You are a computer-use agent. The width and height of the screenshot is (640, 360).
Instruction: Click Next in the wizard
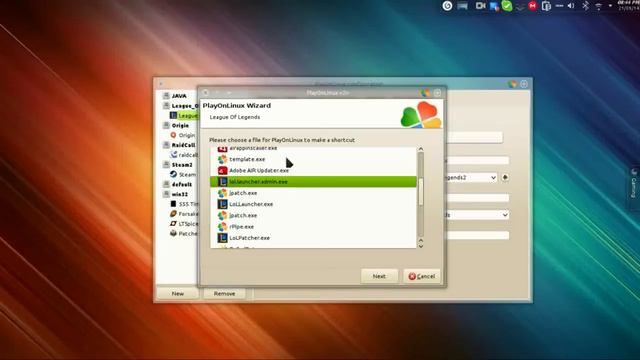[x=379, y=276]
